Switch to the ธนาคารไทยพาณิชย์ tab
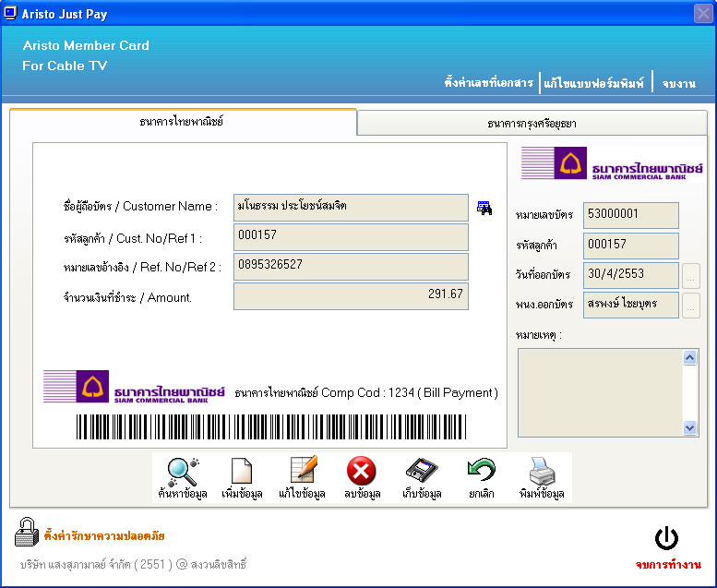 click(182, 122)
